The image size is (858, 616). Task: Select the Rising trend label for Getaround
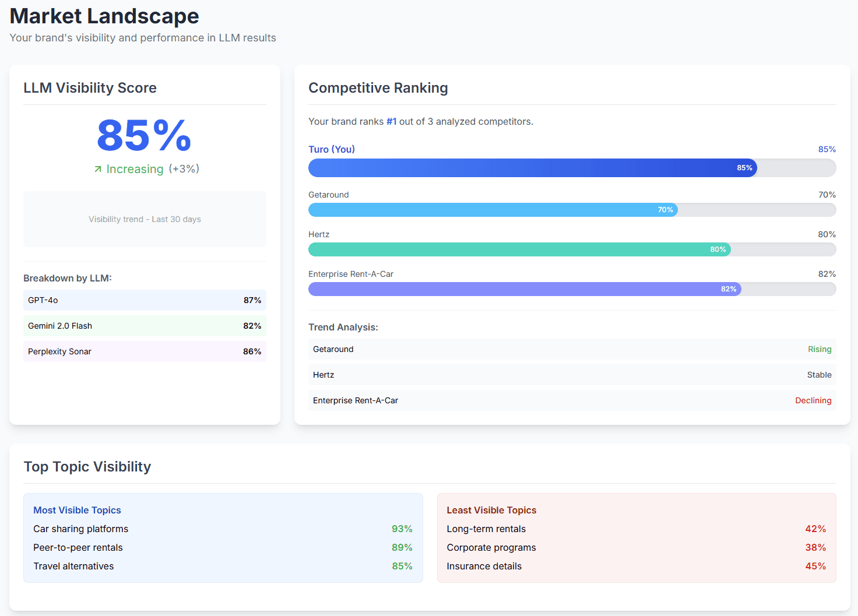pos(820,349)
